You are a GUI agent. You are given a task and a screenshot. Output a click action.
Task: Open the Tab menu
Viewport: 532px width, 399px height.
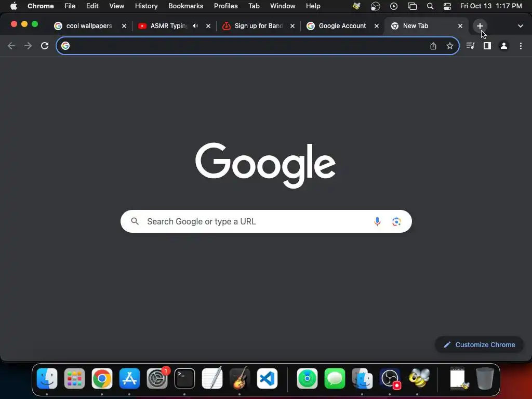(x=254, y=6)
